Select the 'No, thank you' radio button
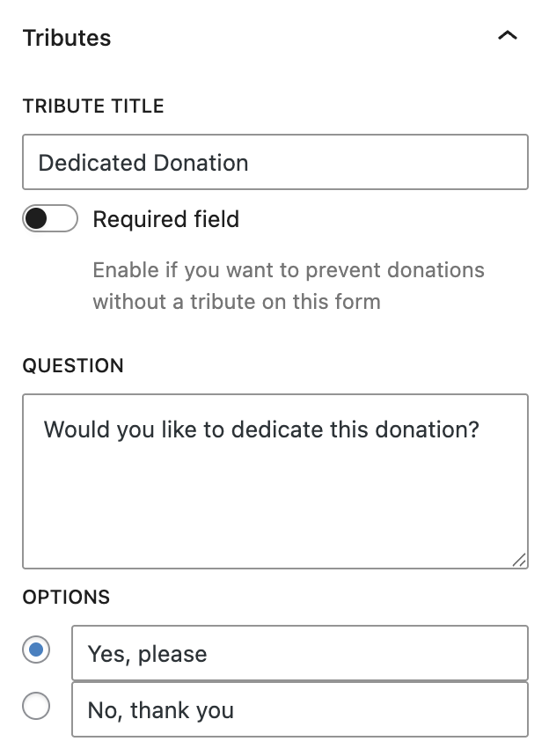The width and height of the screenshot is (549, 756). point(36,706)
